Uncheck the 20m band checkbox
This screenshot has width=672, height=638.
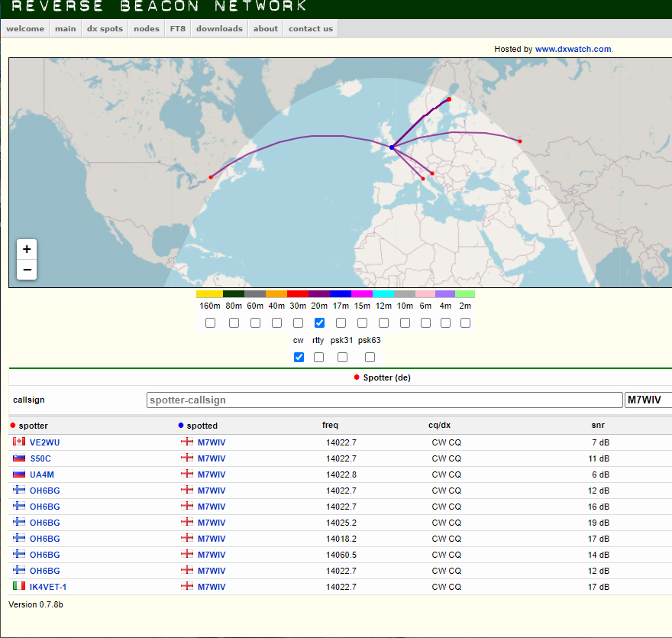[320, 323]
